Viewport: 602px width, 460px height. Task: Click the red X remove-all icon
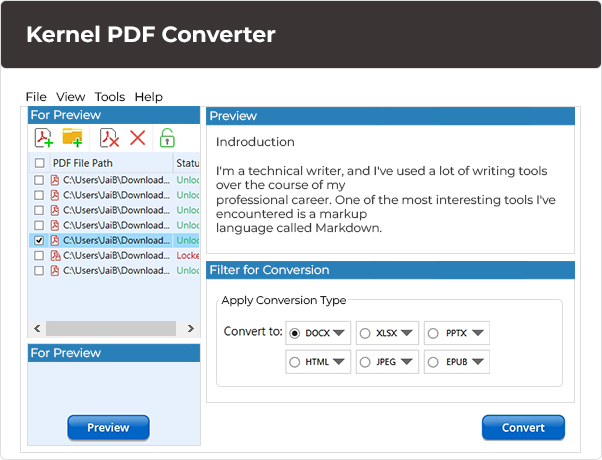pos(137,138)
